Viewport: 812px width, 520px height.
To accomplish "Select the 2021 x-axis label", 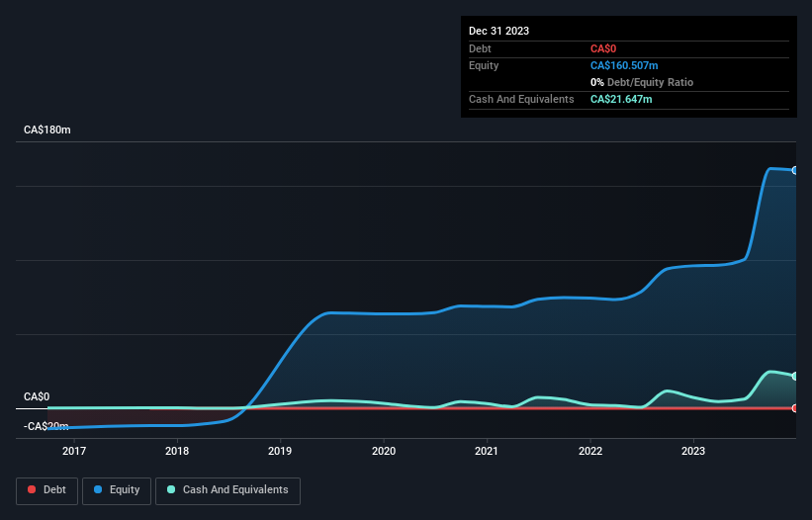I will pyautogui.click(x=487, y=451).
